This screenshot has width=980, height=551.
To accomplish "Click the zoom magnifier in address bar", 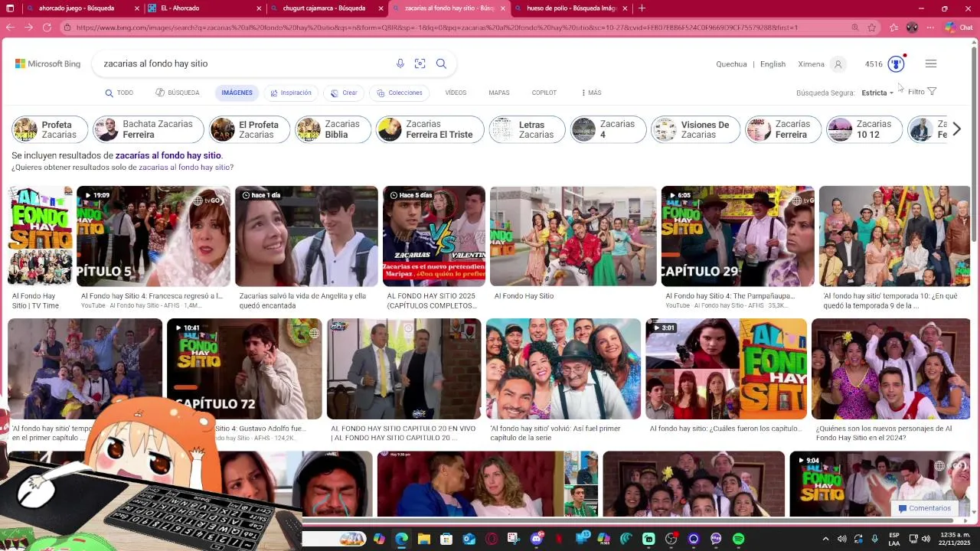I will [x=855, y=28].
